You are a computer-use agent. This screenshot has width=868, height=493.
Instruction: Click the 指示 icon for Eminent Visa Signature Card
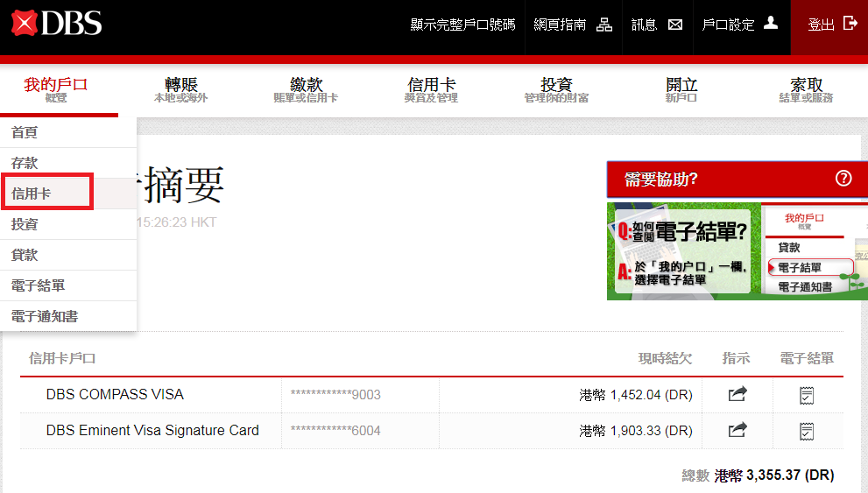737,430
